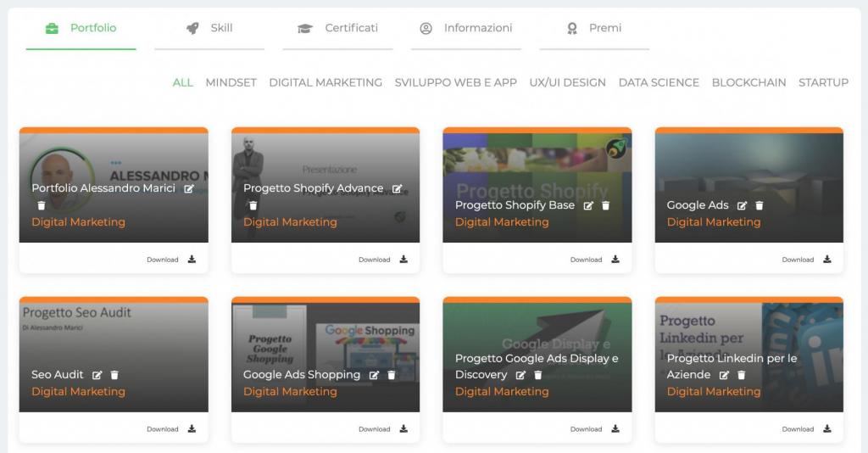Click Download text on Google Ads Shopping card

374,429
